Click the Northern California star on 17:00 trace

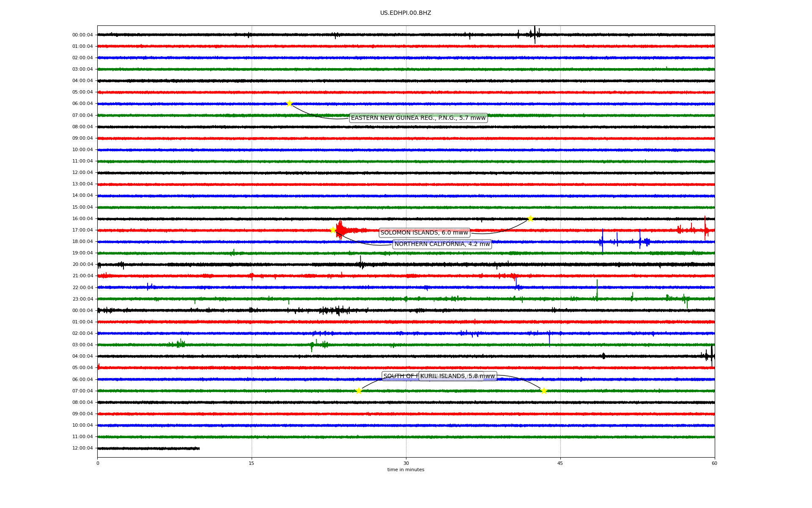[x=333, y=230]
